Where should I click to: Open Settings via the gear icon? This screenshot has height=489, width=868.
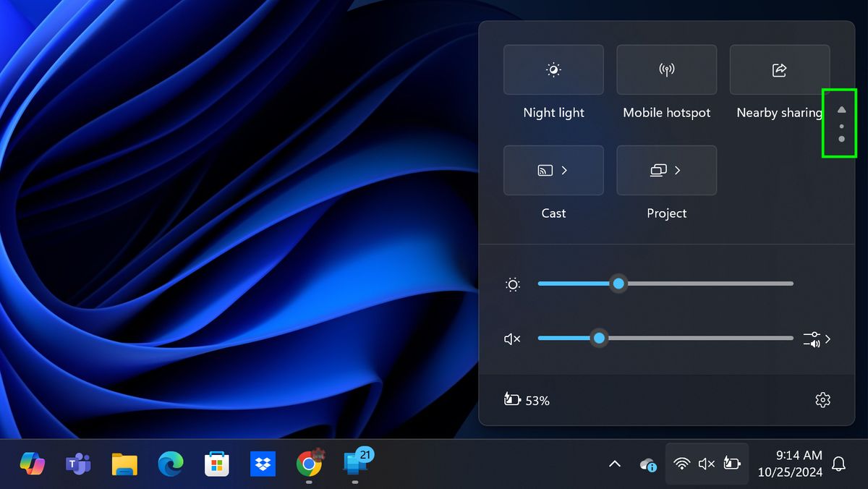[x=822, y=399]
